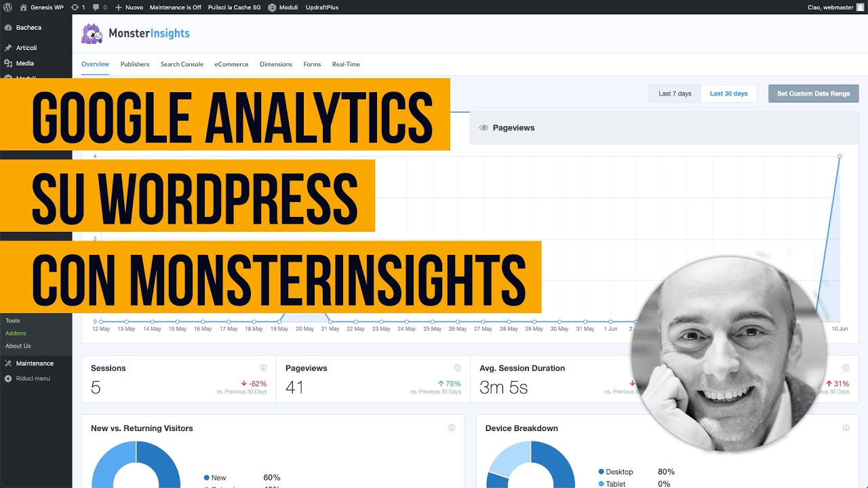Click the updates icon in admin bar
Screen dimensions: 868x488
(x=75, y=7)
